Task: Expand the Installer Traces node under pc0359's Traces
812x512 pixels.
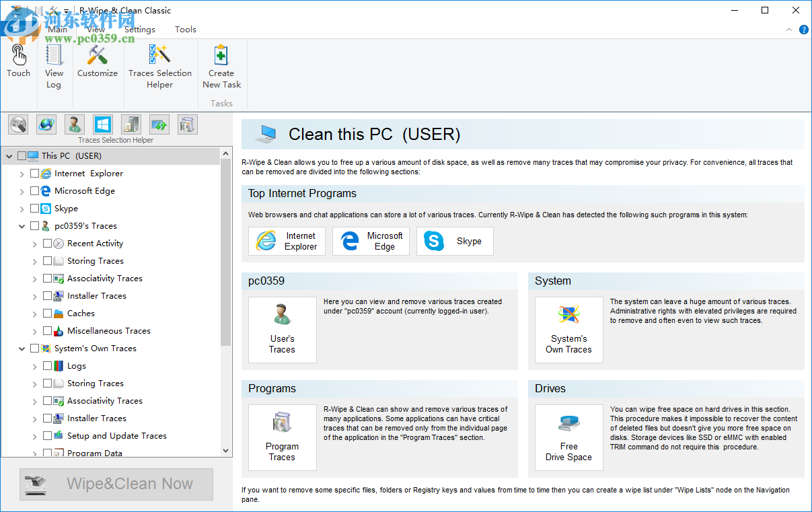Action: 35,296
